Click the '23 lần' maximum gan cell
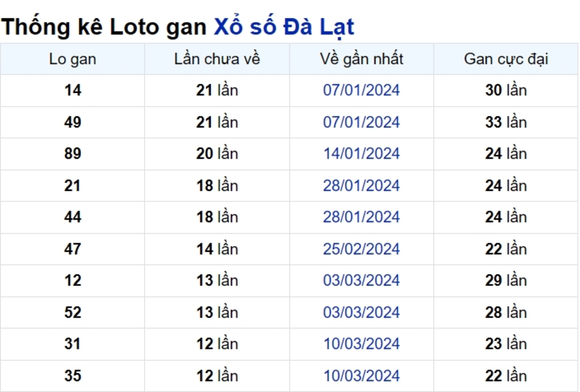 coord(506,344)
